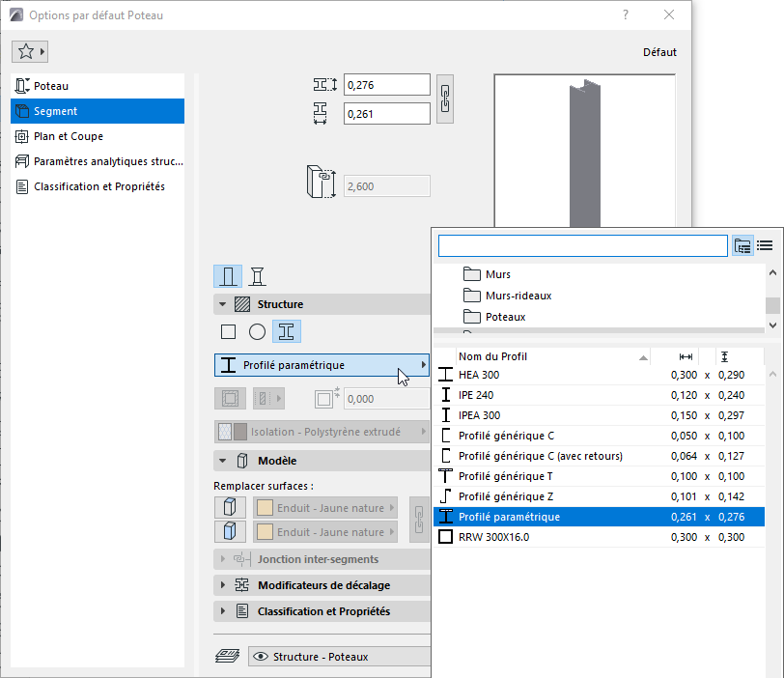Choose the circular cross-section shape
Screen dimensions: 784x678
click(257, 331)
